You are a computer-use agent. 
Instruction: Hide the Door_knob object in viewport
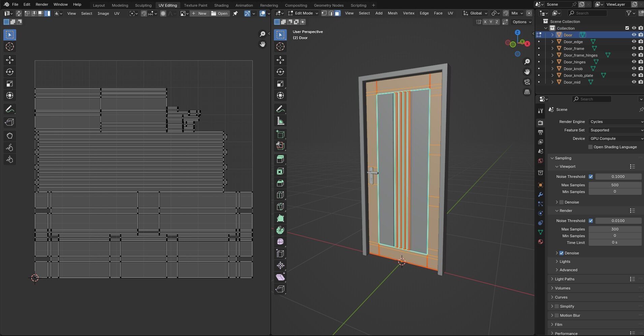(634, 68)
